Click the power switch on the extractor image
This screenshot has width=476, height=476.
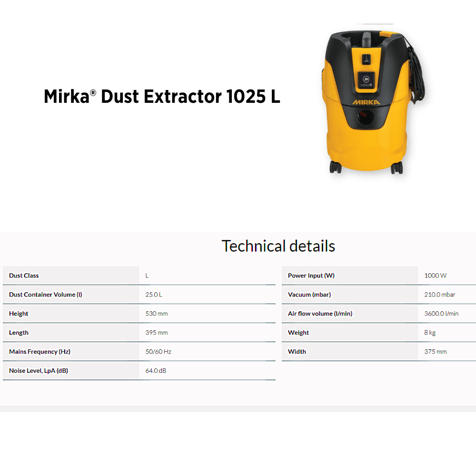click(366, 59)
